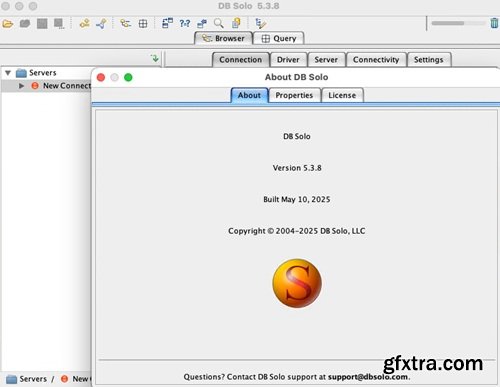This screenshot has height=387, width=500.
Task: Open the Driver tab
Action: tap(288, 60)
